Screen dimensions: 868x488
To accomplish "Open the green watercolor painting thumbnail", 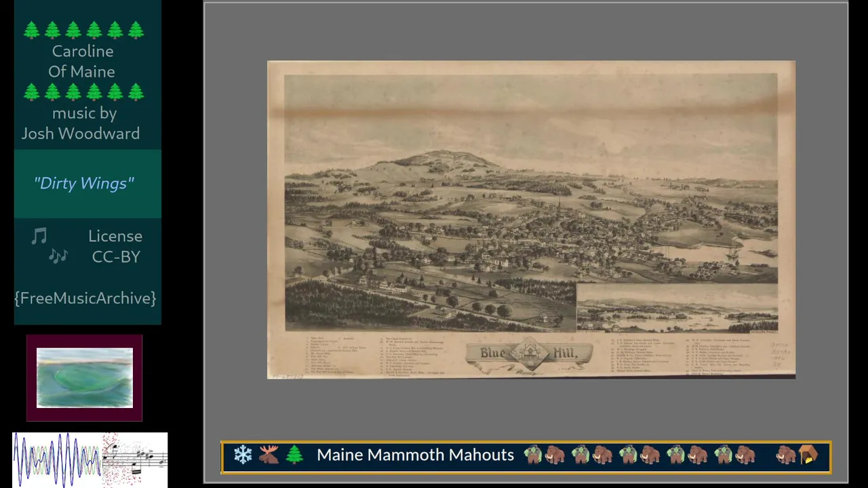I will tap(85, 378).
